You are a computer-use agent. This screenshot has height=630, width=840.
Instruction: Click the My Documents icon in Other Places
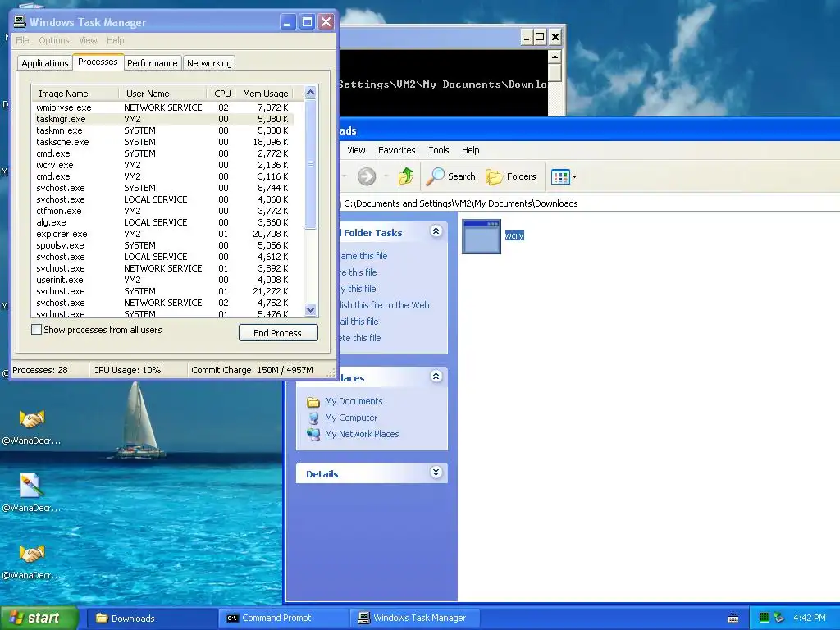(x=313, y=402)
